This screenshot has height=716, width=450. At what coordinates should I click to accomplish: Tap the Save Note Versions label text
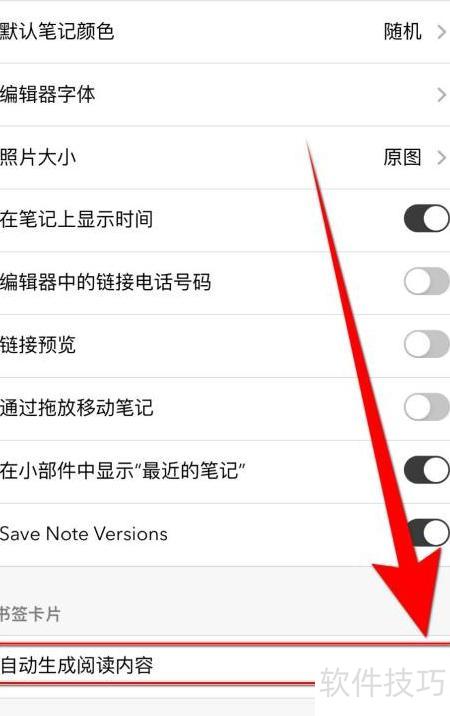(x=84, y=534)
